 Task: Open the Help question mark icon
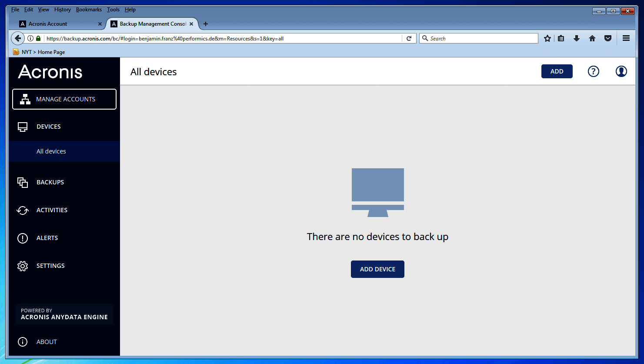[593, 71]
